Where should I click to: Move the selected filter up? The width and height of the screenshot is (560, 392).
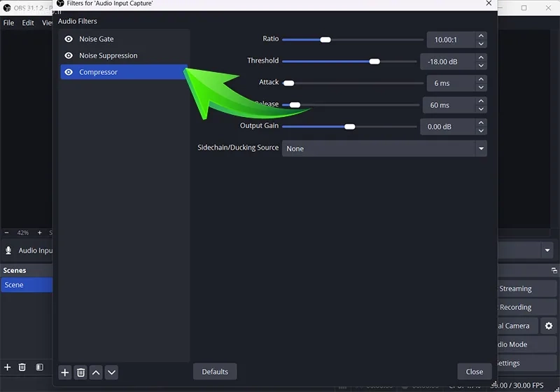tap(96, 372)
